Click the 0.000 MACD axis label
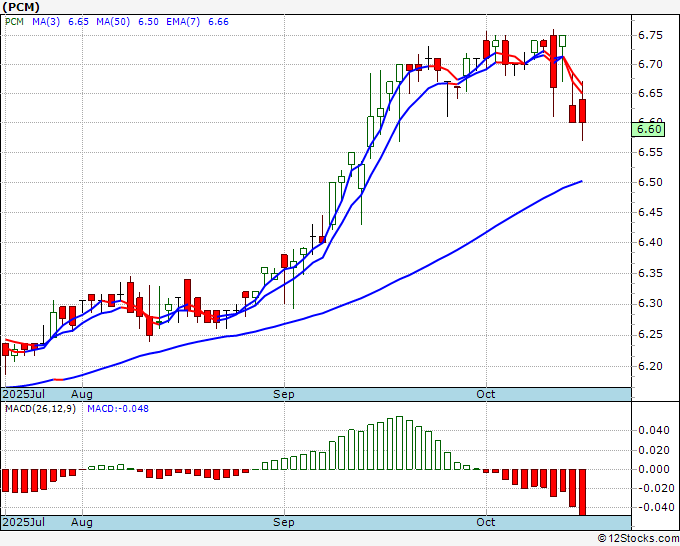This screenshot has width=680, height=546. click(654, 469)
